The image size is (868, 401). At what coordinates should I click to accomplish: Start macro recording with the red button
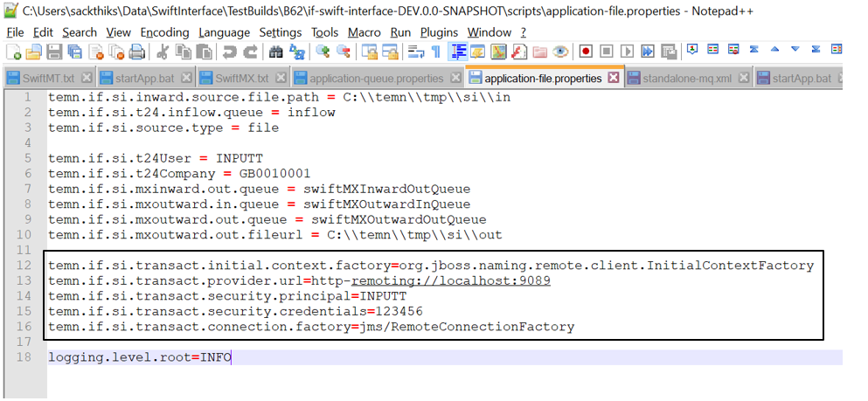[x=586, y=52]
